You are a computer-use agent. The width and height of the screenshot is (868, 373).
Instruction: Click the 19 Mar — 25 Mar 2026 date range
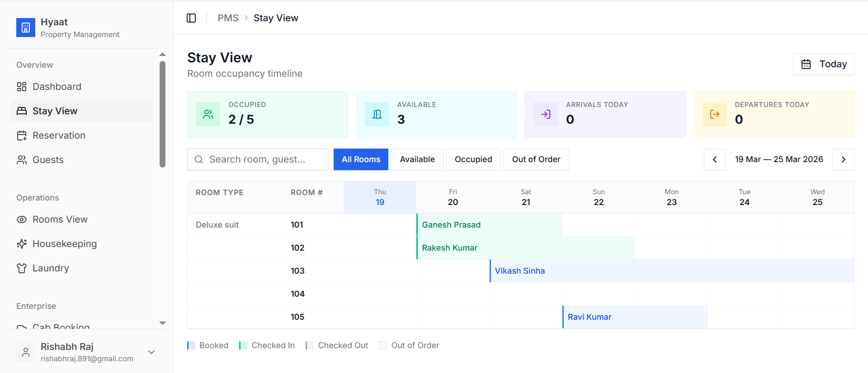[x=779, y=159]
